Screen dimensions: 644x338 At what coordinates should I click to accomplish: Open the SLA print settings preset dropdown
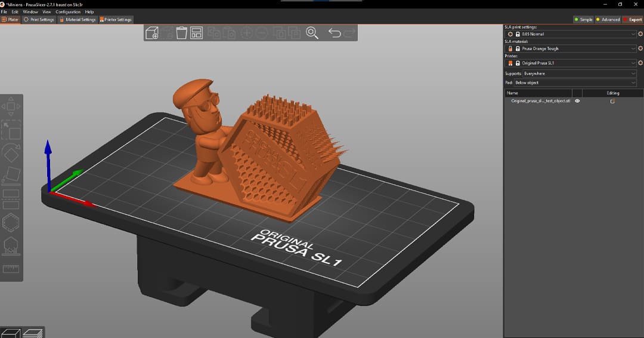[x=571, y=34]
